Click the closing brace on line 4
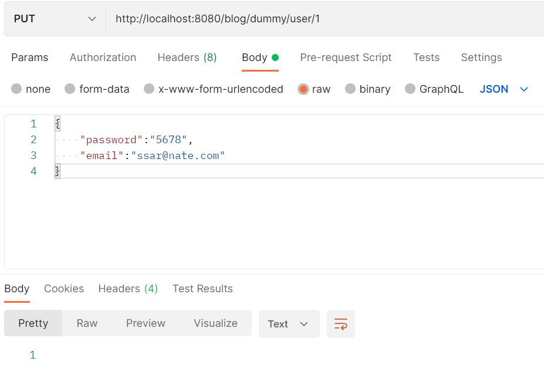Image resolution: width=544 pixels, height=392 pixels. (x=58, y=171)
